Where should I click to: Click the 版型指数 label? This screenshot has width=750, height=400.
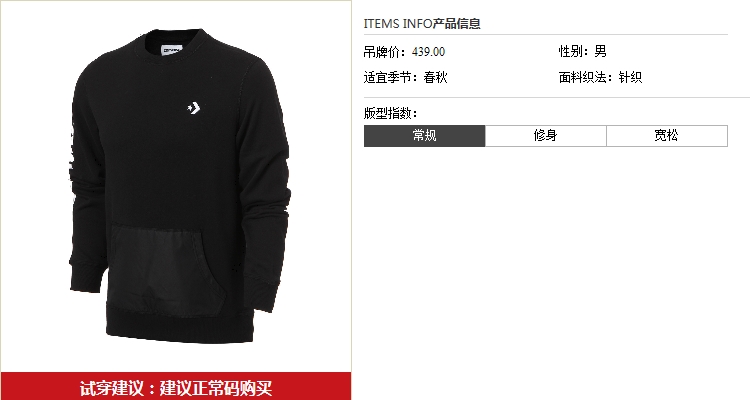tap(390, 113)
